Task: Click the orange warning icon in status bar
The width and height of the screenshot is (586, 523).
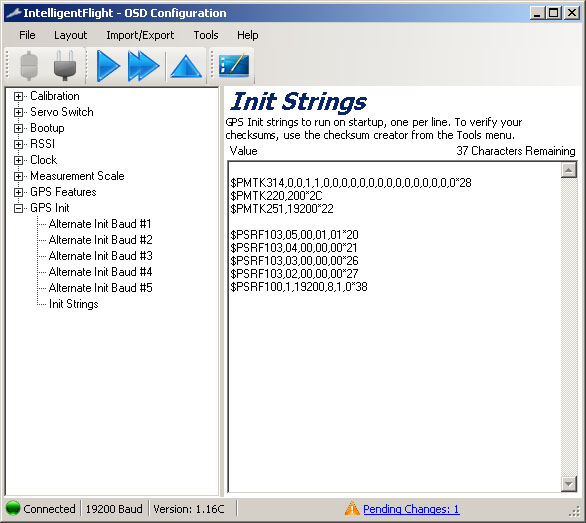Action: click(352, 508)
